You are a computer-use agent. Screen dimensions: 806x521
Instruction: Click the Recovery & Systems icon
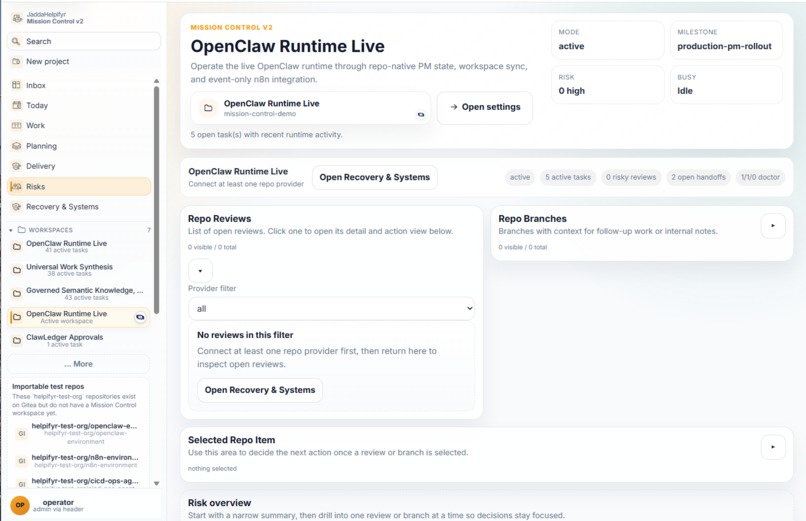click(x=16, y=207)
